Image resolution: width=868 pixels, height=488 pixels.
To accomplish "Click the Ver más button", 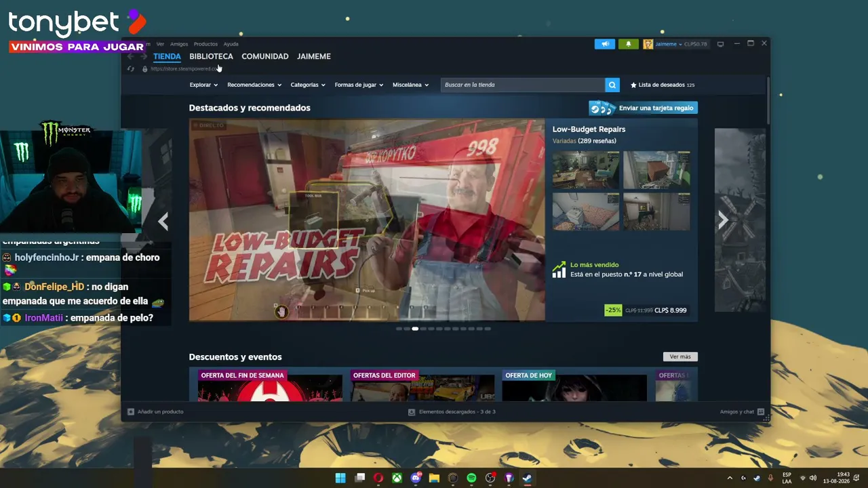I will (x=680, y=357).
